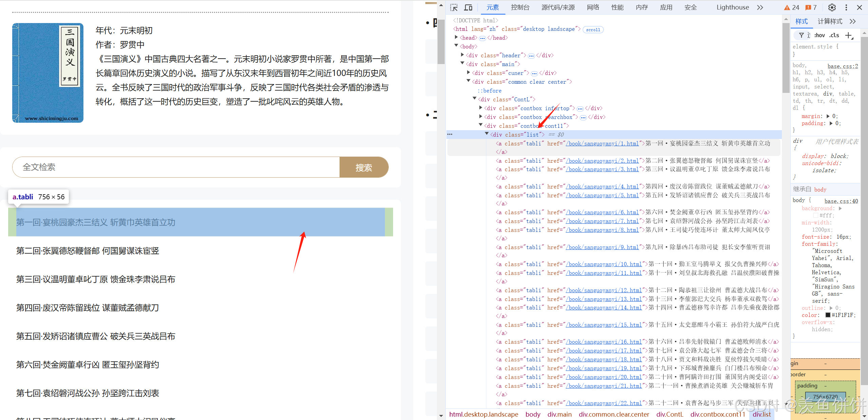Open the 计算样式 computed styles tab
Image resolution: width=868 pixels, height=420 pixels.
pyautogui.click(x=830, y=21)
